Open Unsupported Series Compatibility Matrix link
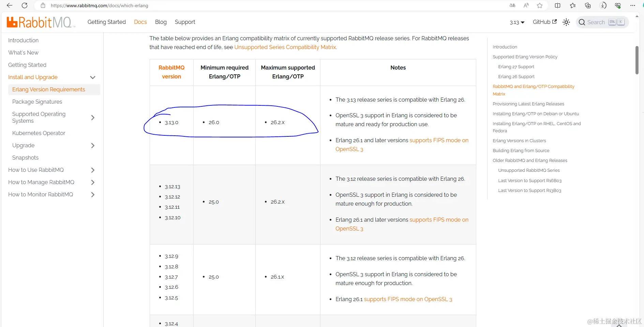 285,47
